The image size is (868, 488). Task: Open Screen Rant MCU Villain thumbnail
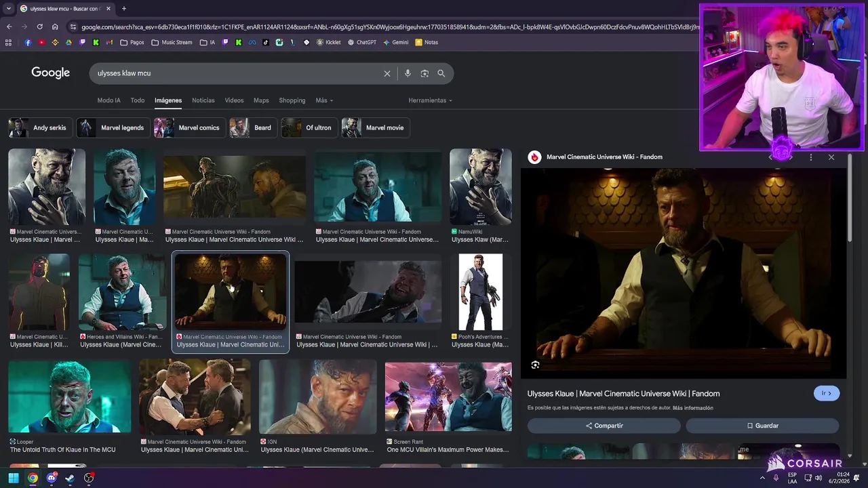click(x=448, y=396)
